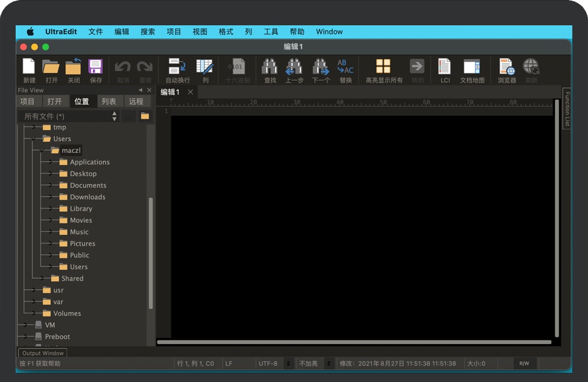This screenshot has width=588, height=382.
Task: Open the 所有文件 (*) file filter dropdown
Action: tap(69, 116)
